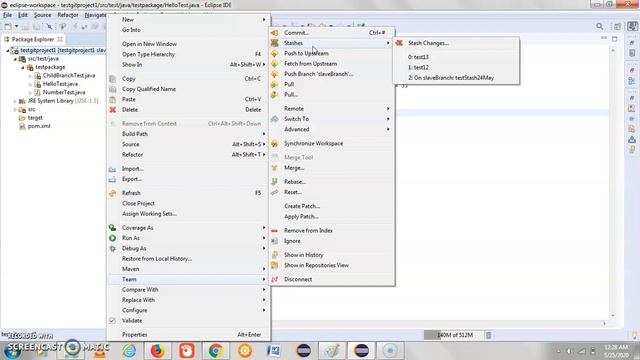Open the File menu
The image size is (640, 360).
pyautogui.click(x=7, y=15)
